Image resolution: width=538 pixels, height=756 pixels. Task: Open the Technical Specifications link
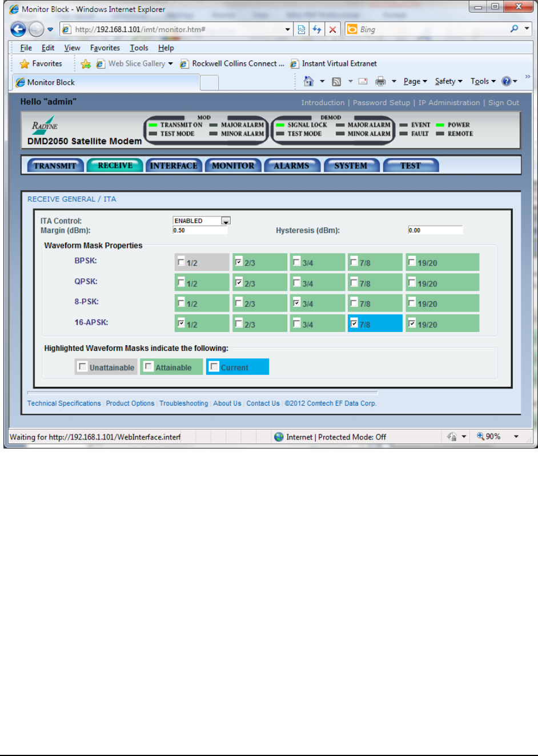(64, 403)
